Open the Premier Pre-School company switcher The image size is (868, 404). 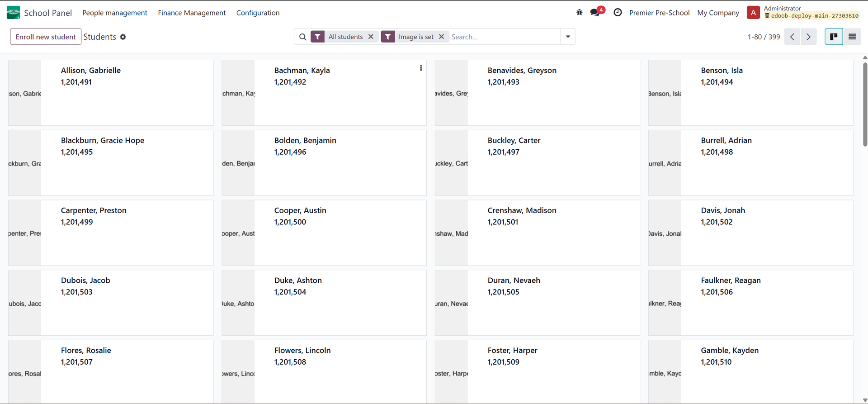coord(659,13)
